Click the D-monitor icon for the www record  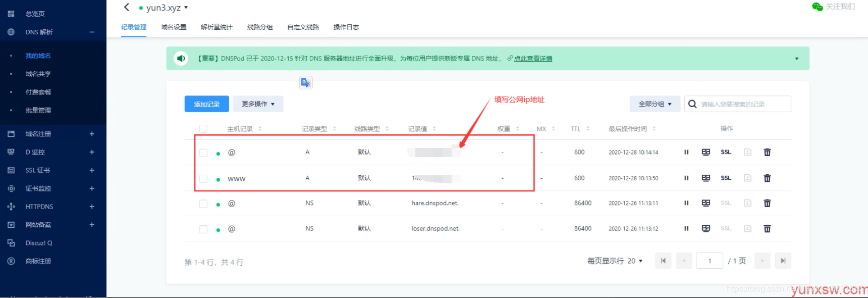(706, 178)
